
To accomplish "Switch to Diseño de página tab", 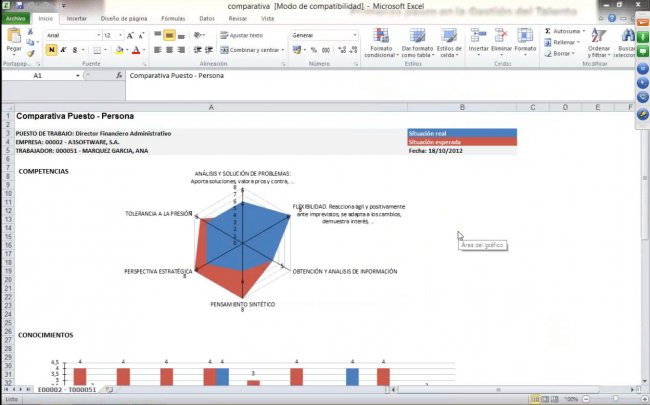I will [x=124, y=19].
